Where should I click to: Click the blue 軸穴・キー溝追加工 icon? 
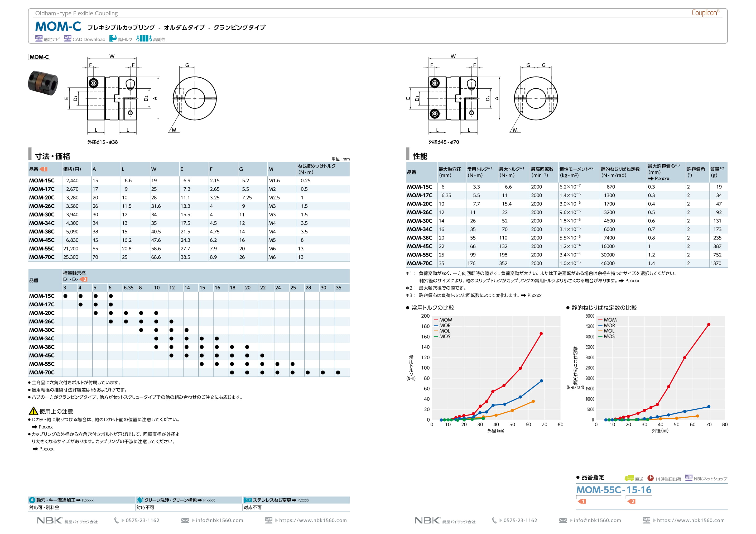32,500
